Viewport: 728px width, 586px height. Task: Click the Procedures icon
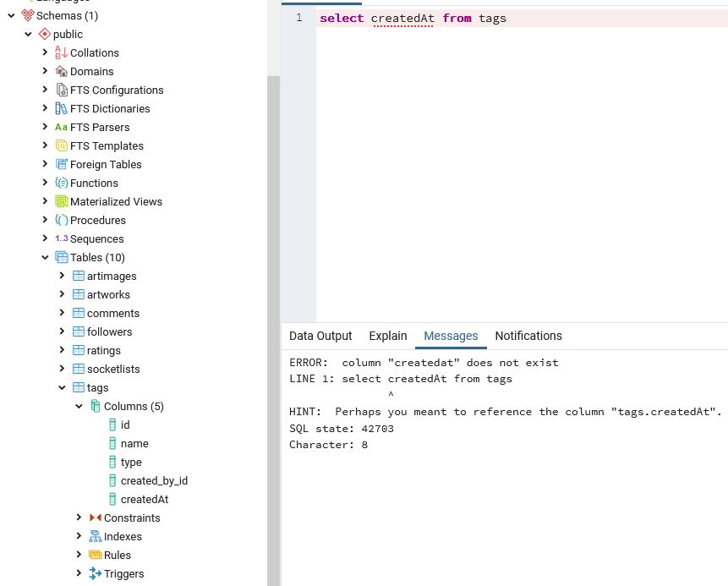(x=61, y=220)
